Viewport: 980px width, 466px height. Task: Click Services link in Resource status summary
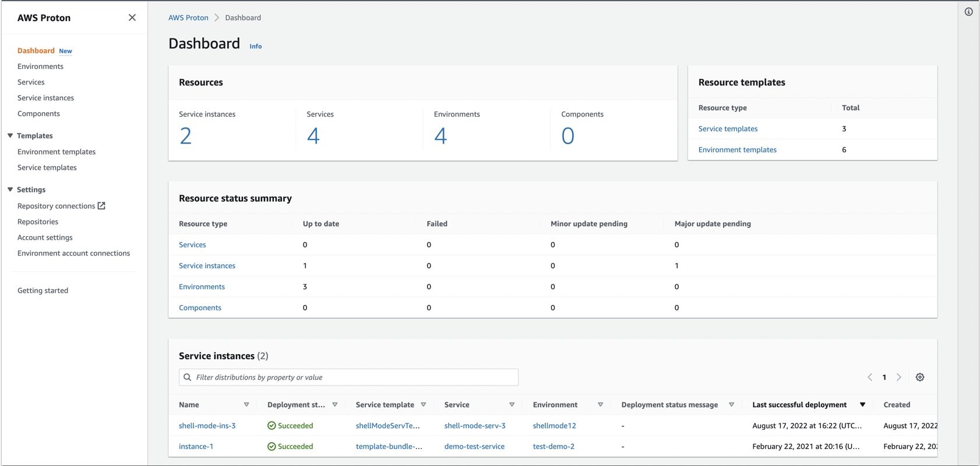pos(192,245)
